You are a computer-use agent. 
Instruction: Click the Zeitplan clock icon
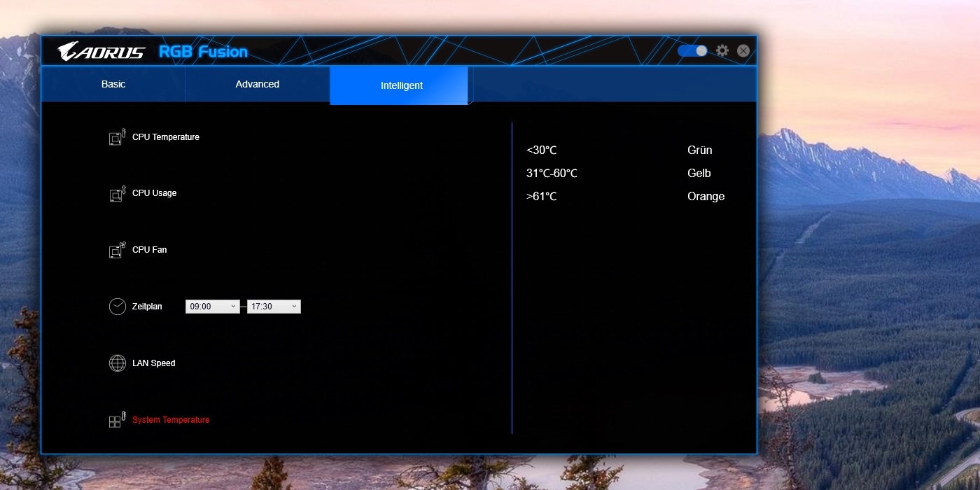(117, 307)
